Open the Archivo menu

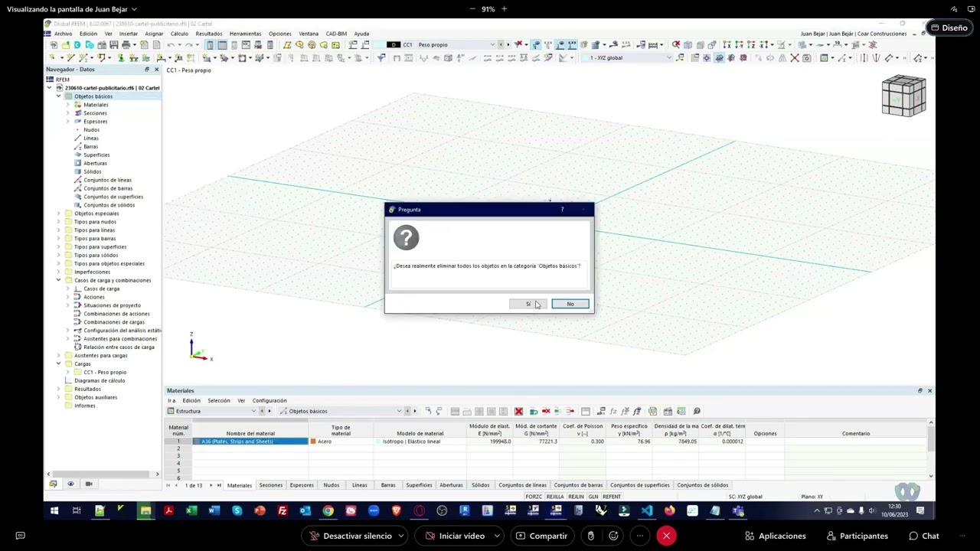pos(63,34)
